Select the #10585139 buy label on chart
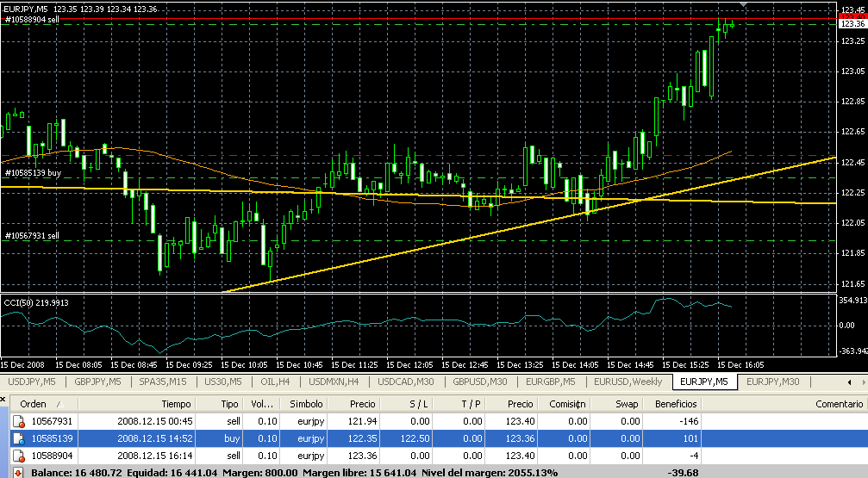The height and width of the screenshot is (478, 868). point(33,173)
